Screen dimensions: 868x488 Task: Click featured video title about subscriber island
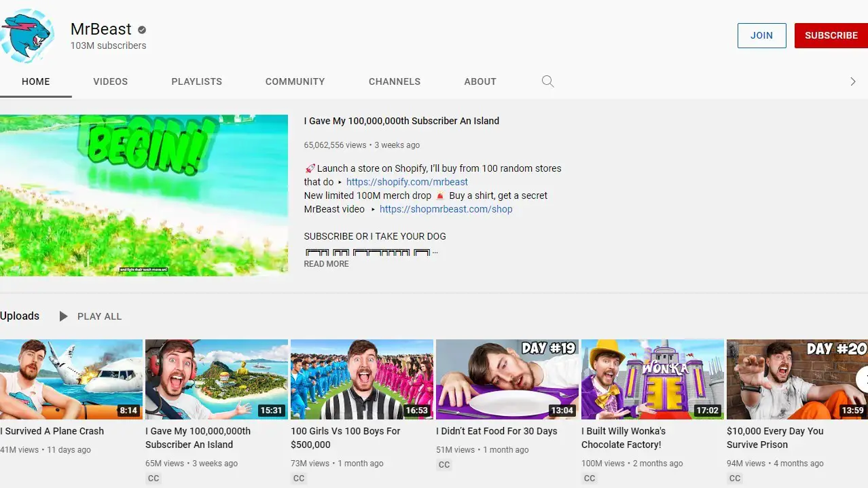(401, 121)
